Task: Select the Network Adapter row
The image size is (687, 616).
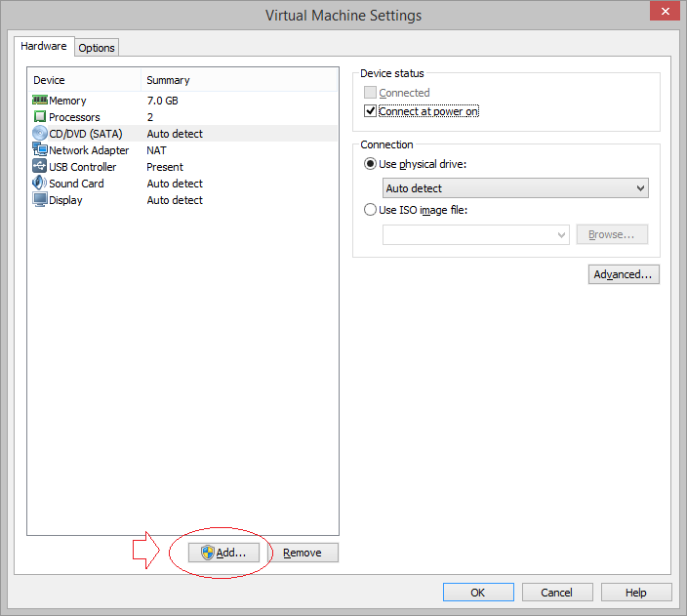Action: click(183, 150)
